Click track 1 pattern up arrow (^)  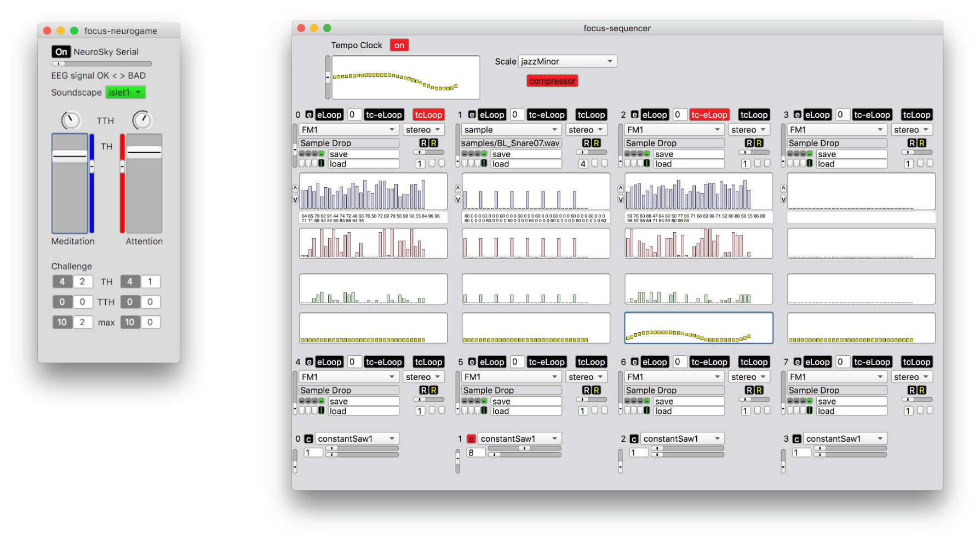coord(458,188)
